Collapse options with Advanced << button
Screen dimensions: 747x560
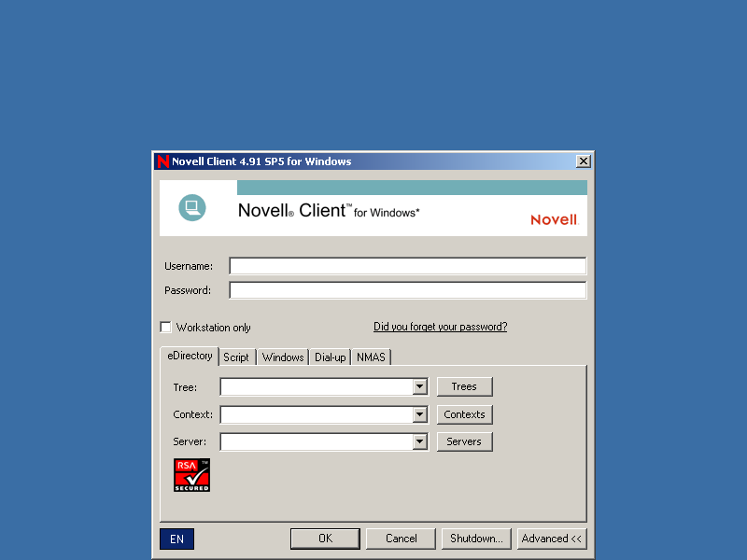552,539
